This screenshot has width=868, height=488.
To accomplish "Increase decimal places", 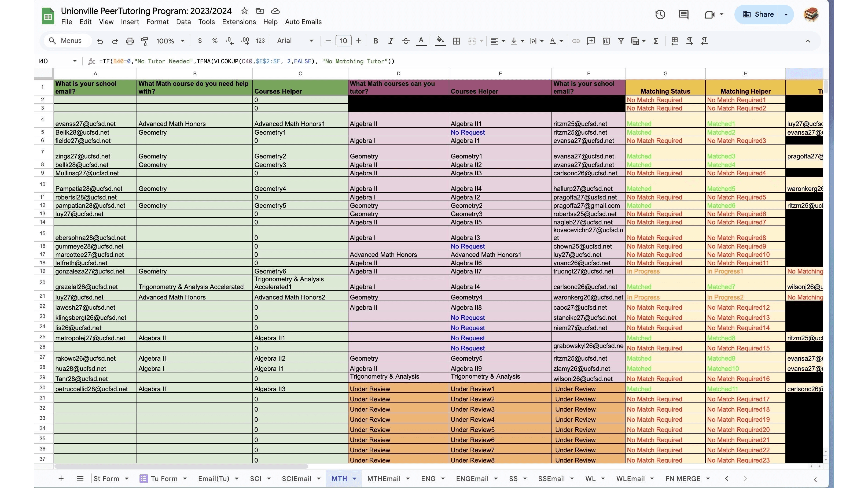I will (245, 41).
